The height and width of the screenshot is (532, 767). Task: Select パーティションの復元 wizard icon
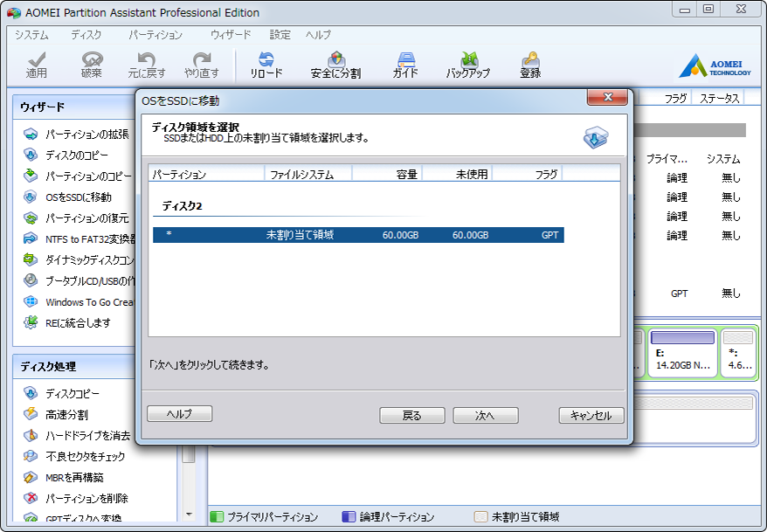pos(31,218)
